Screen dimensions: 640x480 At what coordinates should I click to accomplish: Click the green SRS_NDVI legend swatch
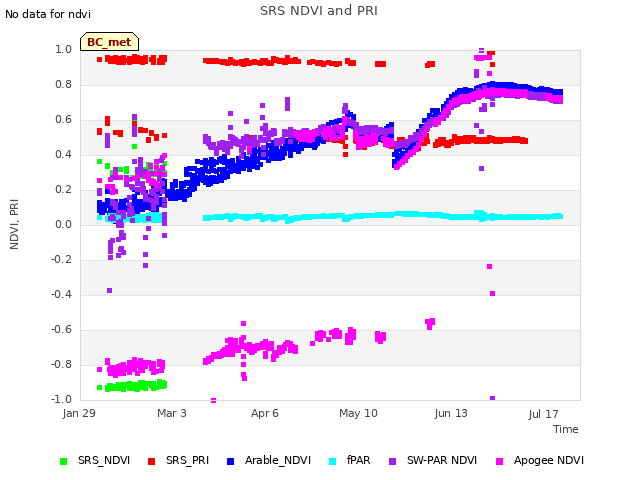coord(63,461)
